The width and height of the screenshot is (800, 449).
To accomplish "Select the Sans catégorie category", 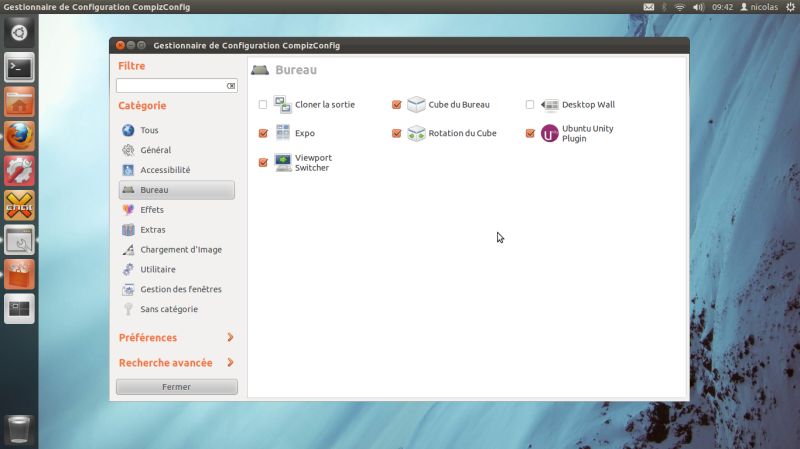I will click(177, 309).
